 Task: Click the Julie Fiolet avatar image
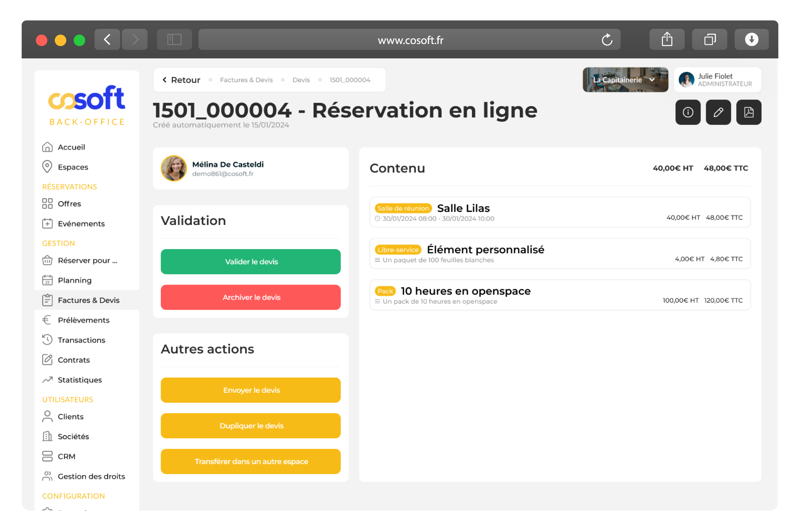(x=686, y=80)
